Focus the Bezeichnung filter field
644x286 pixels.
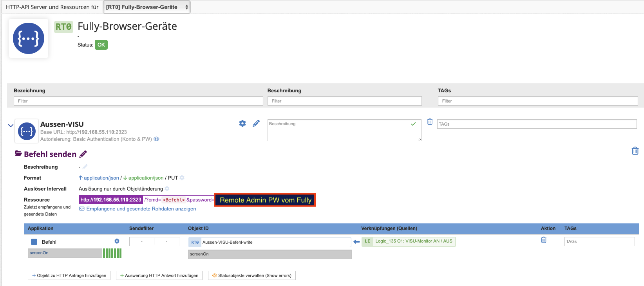(138, 101)
